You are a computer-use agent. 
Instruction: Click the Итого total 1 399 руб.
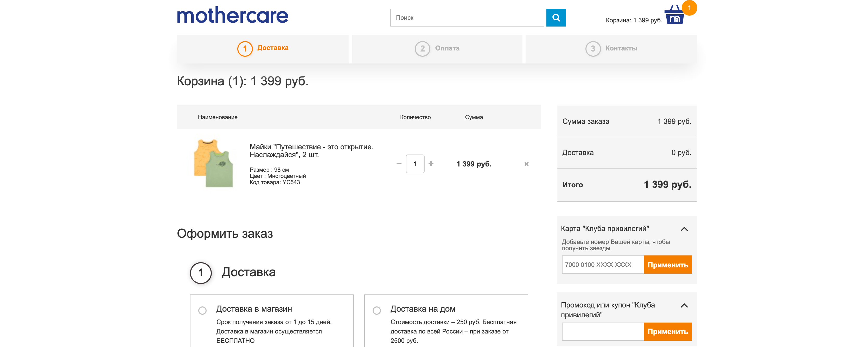click(x=667, y=184)
